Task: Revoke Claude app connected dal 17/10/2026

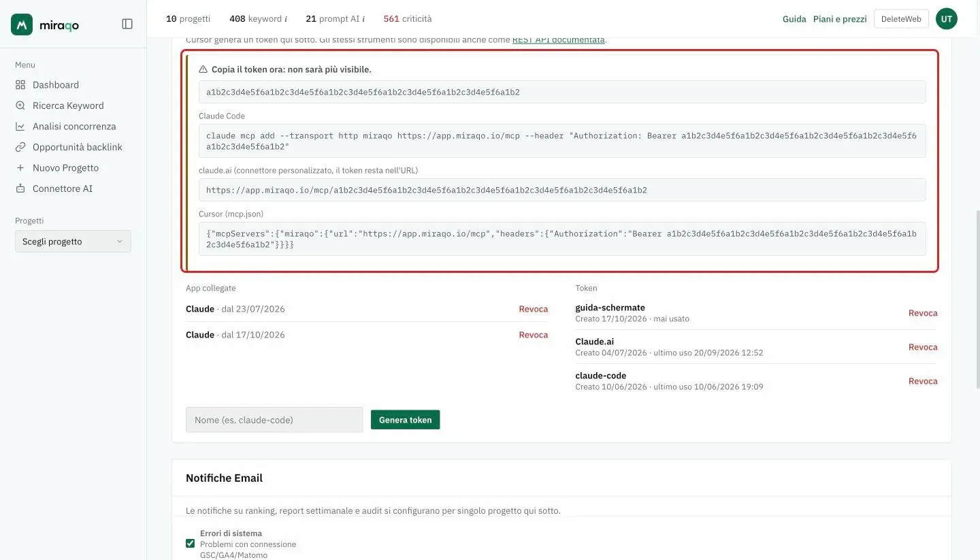Action: pos(534,335)
